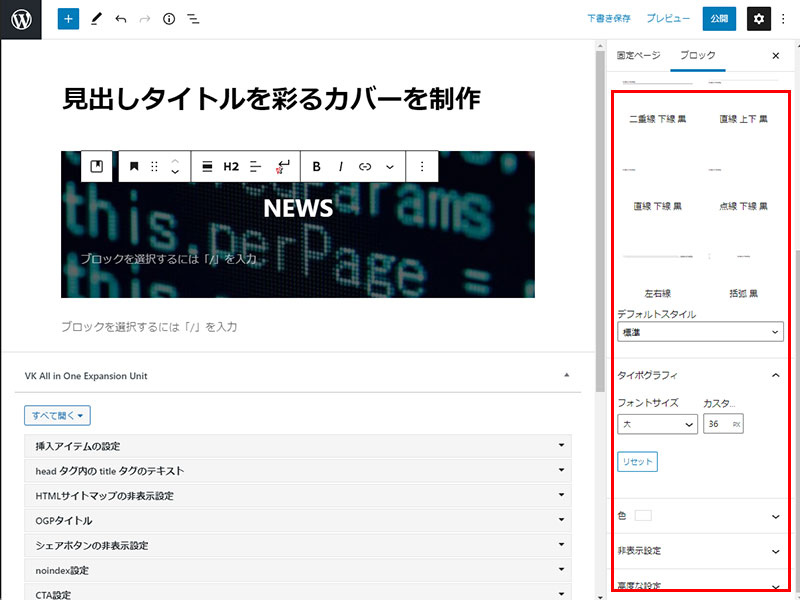Switch to the 固定ページ tab

pyautogui.click(x=638, y=56)
